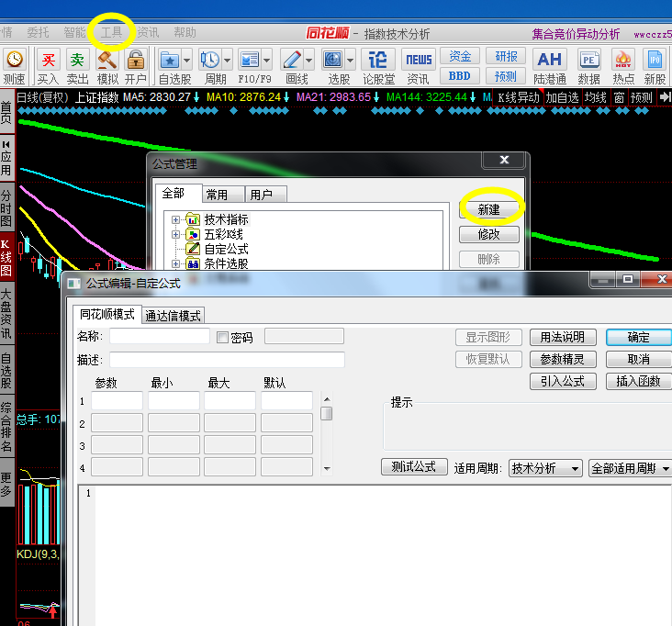Image resolution: width=672 pixels, height=626 pixels.
Task: Select 自定公式 in the formula tree
Action: click(x=226, y=249)
